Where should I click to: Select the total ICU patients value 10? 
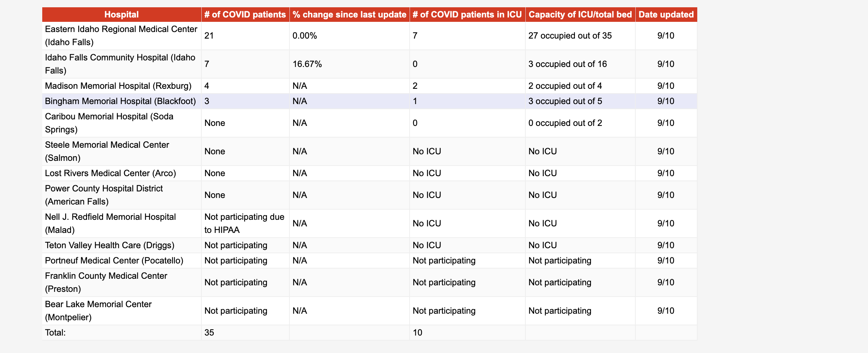click(x=417, y=333)
